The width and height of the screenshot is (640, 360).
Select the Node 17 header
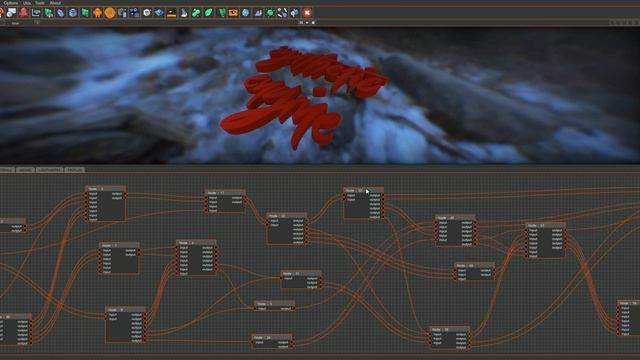225,193
